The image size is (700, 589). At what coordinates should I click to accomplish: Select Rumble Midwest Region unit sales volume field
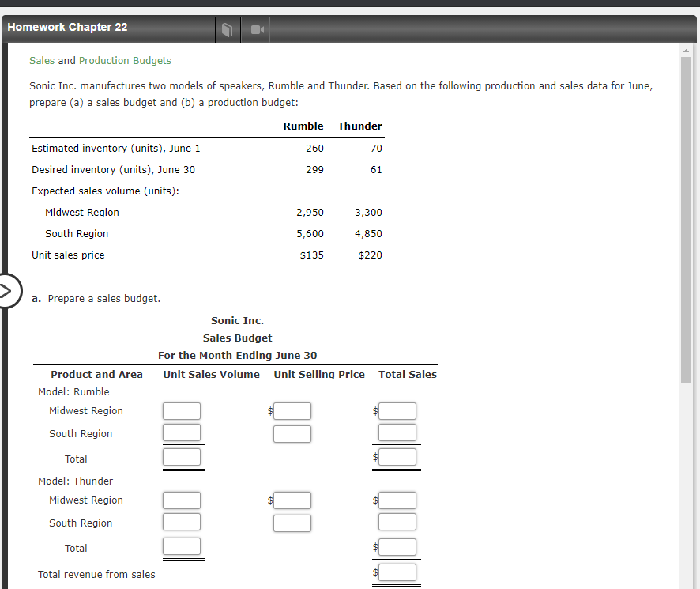(x=182, y=411)
